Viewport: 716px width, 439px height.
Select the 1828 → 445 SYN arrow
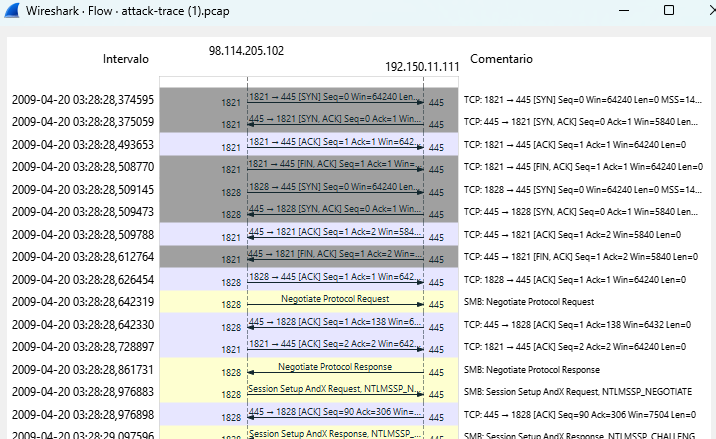click(335, 188)
